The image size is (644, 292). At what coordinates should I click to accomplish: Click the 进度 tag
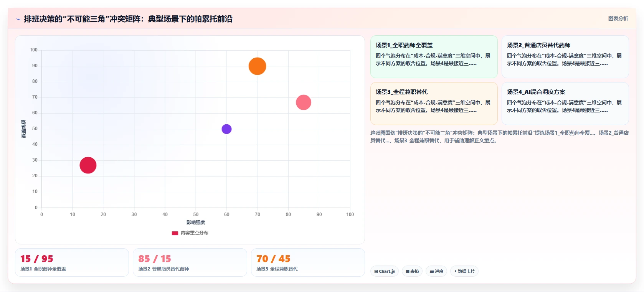(x=436, y=271)
